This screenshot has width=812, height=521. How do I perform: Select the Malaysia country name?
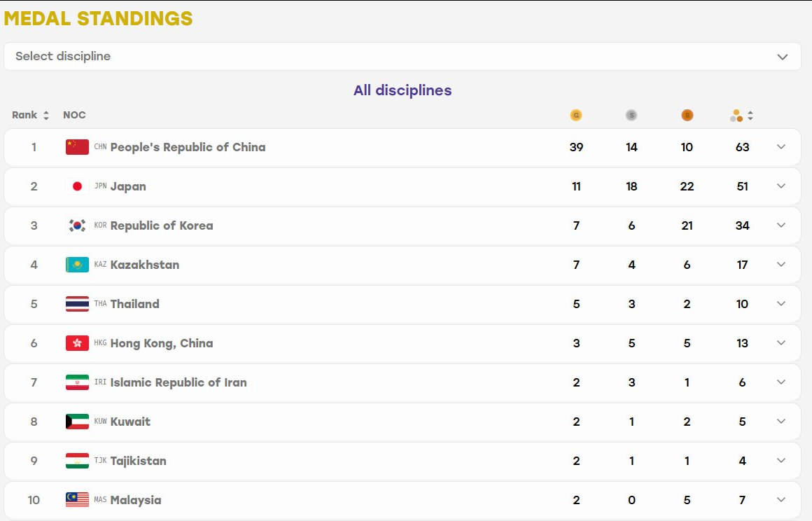tap(136, 500)
